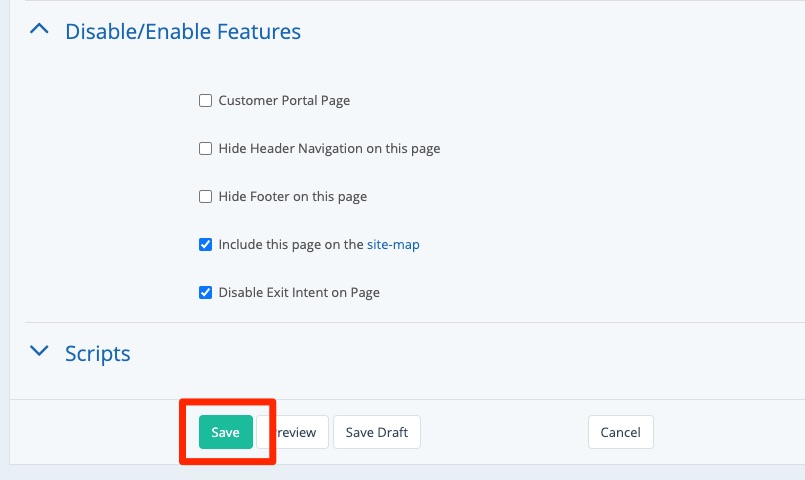The image size is (805, 480).
Task: Click the Hide Header Navigation label text
Action: pyautogui.click(x=329, y=148)
